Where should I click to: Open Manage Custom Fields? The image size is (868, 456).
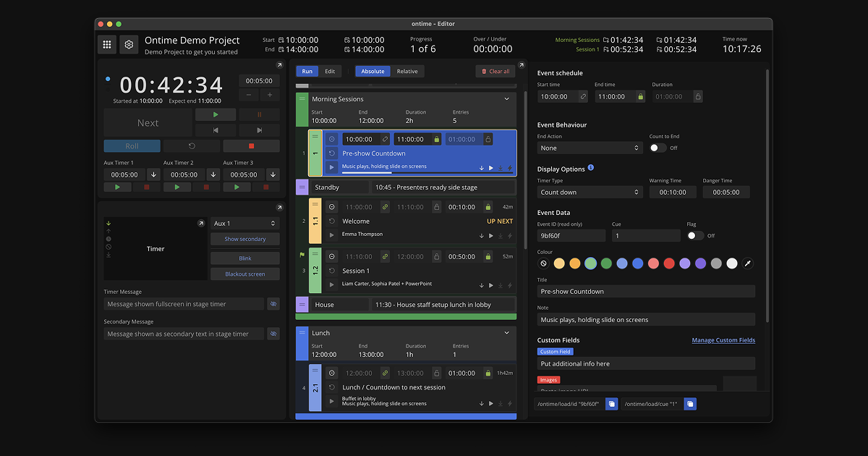pyautogui.click(x=723, y=340)
